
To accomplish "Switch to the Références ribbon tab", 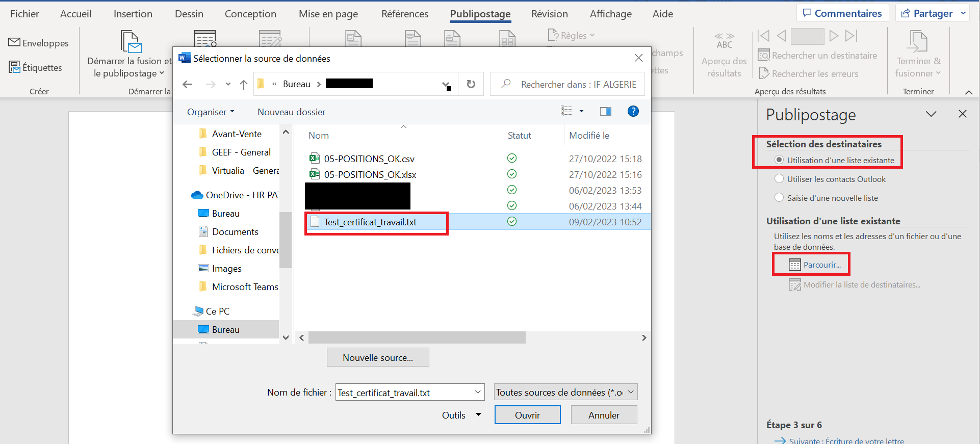I will coord(404,14).
